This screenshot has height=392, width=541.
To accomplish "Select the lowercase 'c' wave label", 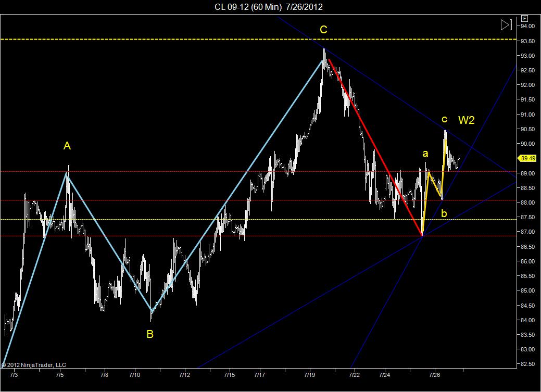I will (444, 119).
